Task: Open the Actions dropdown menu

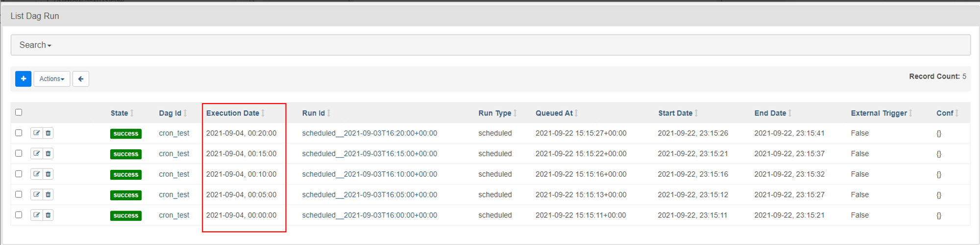Action: [x=52, y=79]
